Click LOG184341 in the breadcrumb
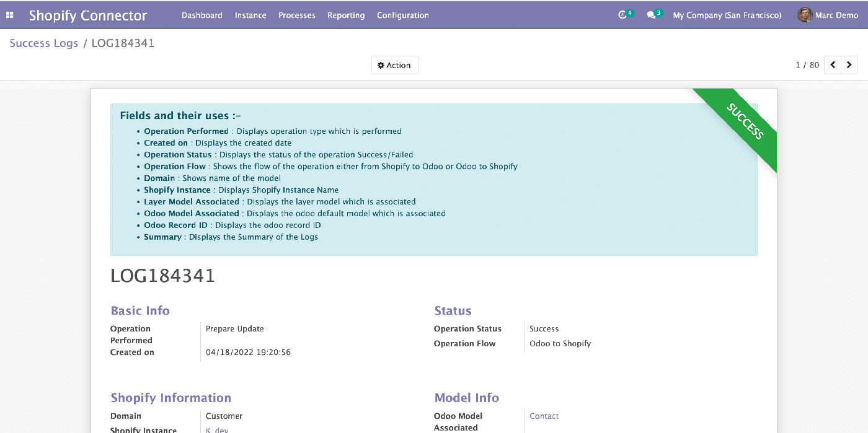 [x=123, y=43]
